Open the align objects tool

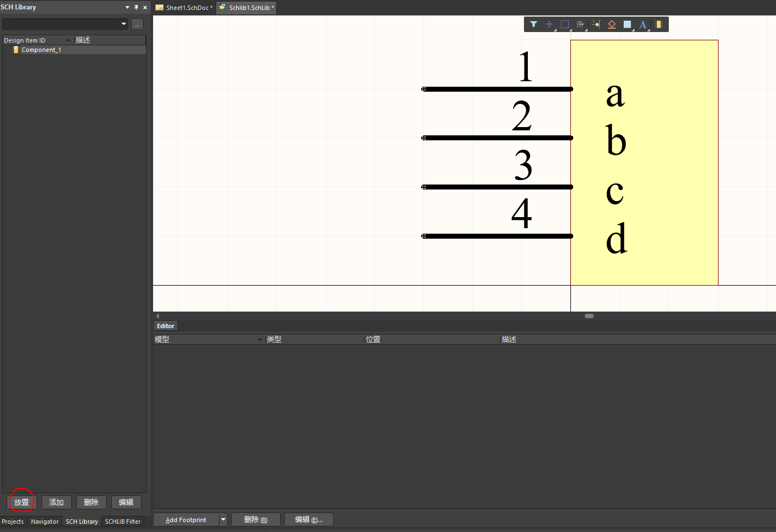click(580, 24)
